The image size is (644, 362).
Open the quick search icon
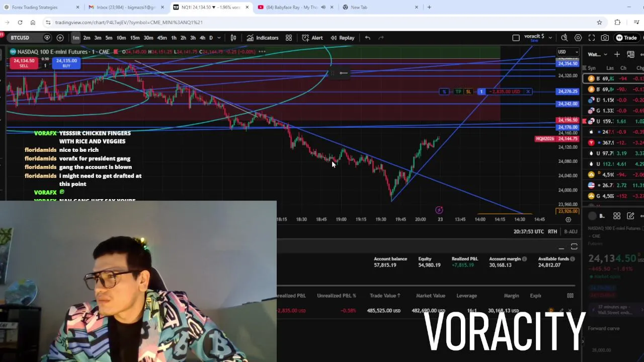pos(565,38)
